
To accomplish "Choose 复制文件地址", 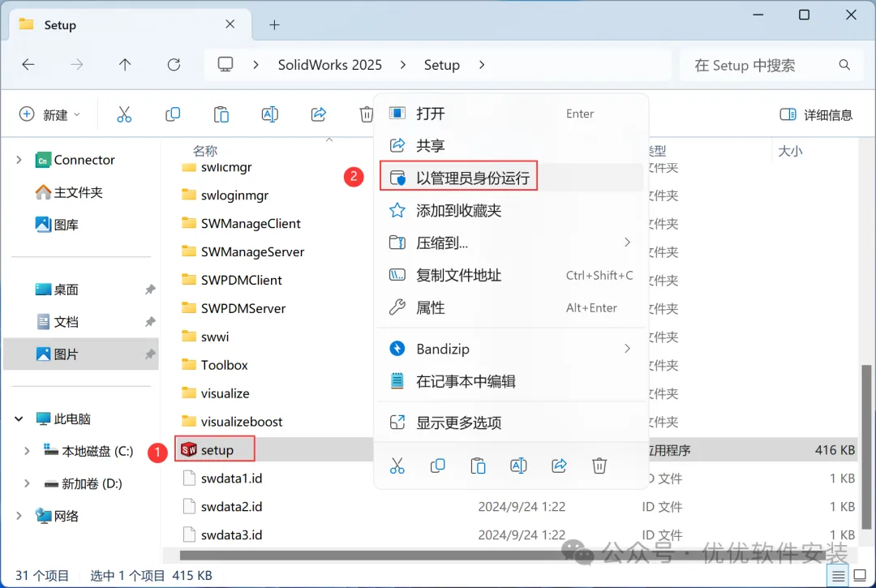I will pos(511,275).
